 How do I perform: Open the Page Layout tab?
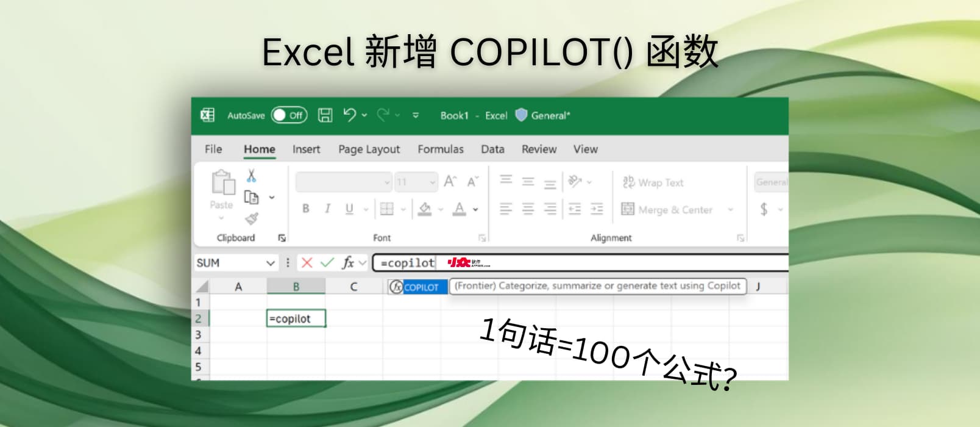pyautogui.click(x=369, y=149)
